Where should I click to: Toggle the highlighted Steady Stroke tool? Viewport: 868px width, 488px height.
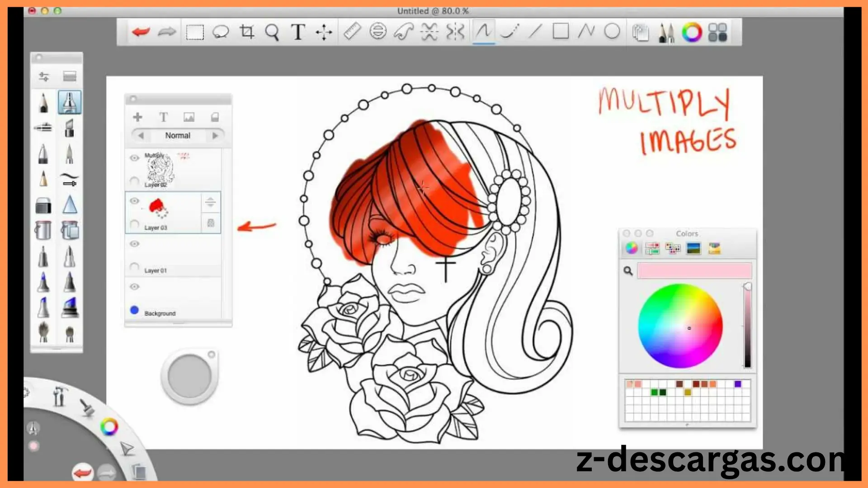pos(483,32)
